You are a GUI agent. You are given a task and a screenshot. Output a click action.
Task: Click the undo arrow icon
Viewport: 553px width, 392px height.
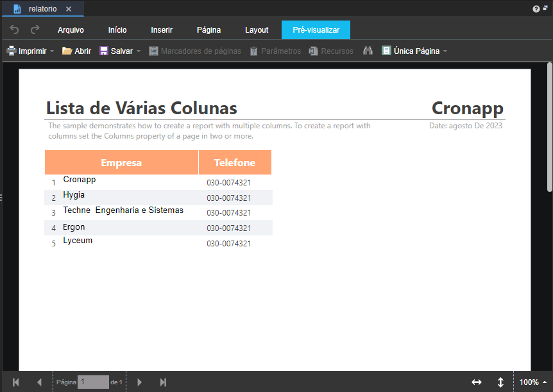coord(14,30)
